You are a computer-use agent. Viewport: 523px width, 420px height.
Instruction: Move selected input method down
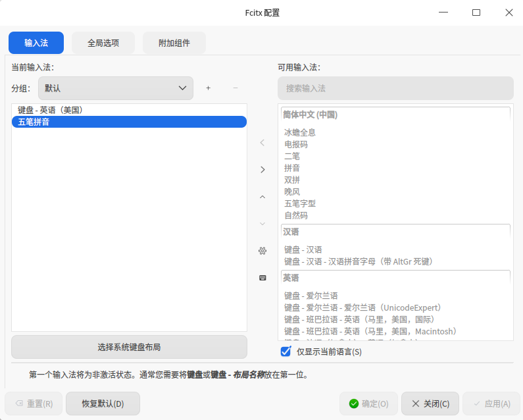click(x=262, y=224)
